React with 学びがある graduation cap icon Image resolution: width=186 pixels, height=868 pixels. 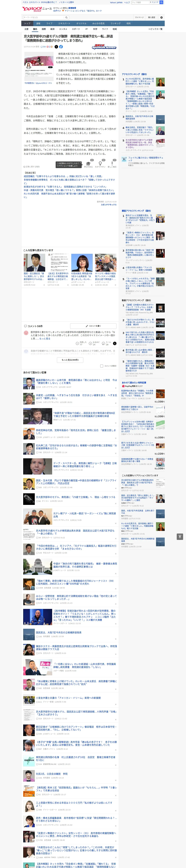(89, 163)
